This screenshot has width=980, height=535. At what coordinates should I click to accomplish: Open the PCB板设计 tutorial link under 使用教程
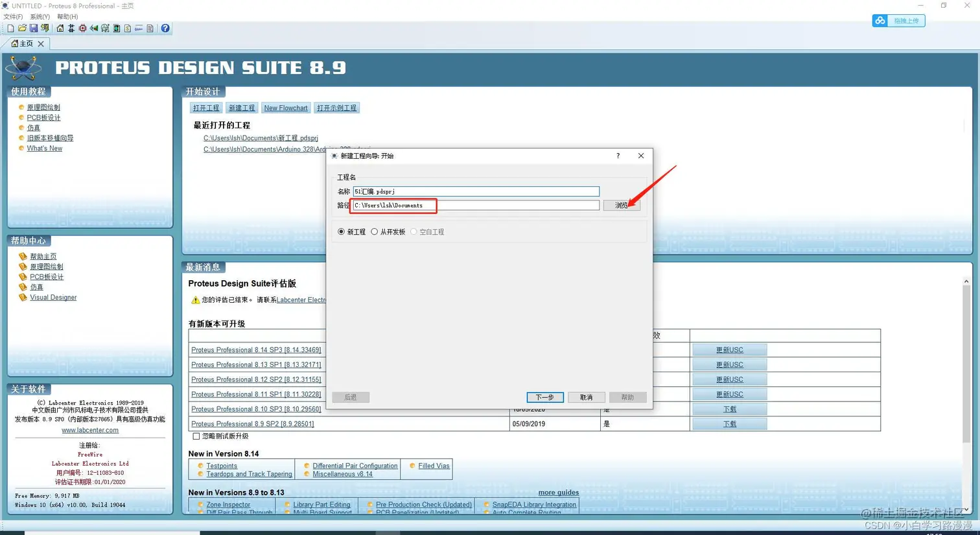click(43, 118)
